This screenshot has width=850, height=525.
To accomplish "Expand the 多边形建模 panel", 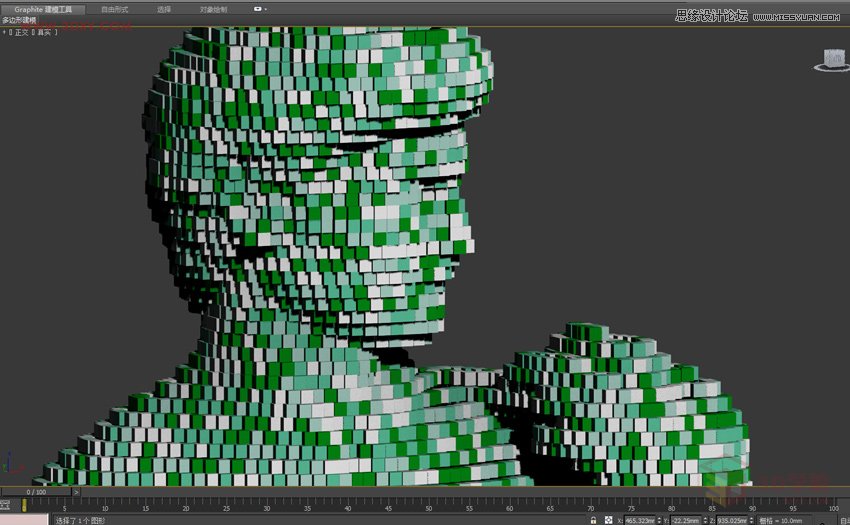I will (20, 20).
